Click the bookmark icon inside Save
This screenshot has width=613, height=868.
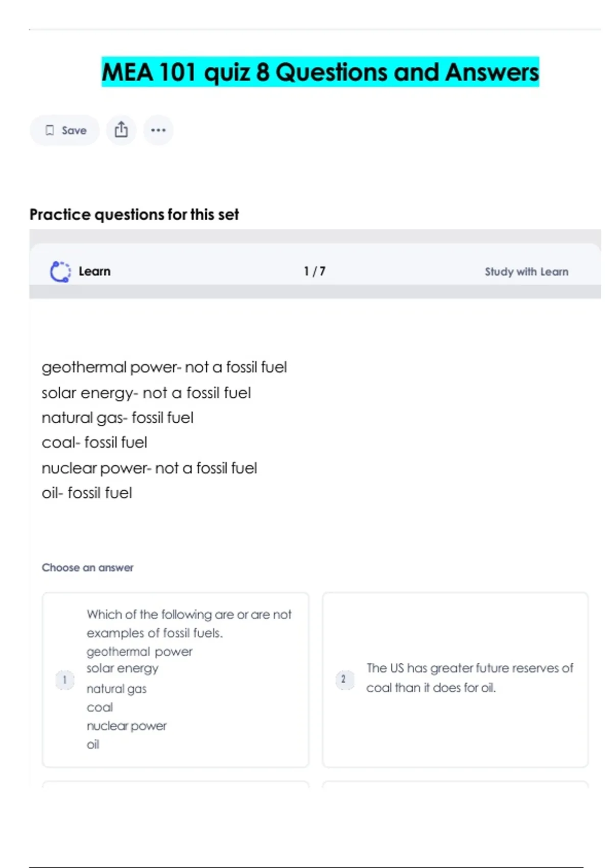click(x=50, y=130)
